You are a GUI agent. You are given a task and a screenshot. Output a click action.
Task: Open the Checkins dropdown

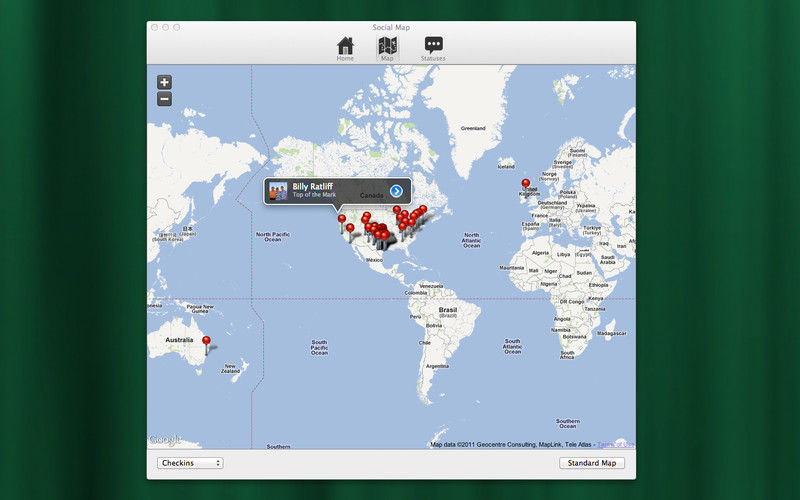coord(190,463)
